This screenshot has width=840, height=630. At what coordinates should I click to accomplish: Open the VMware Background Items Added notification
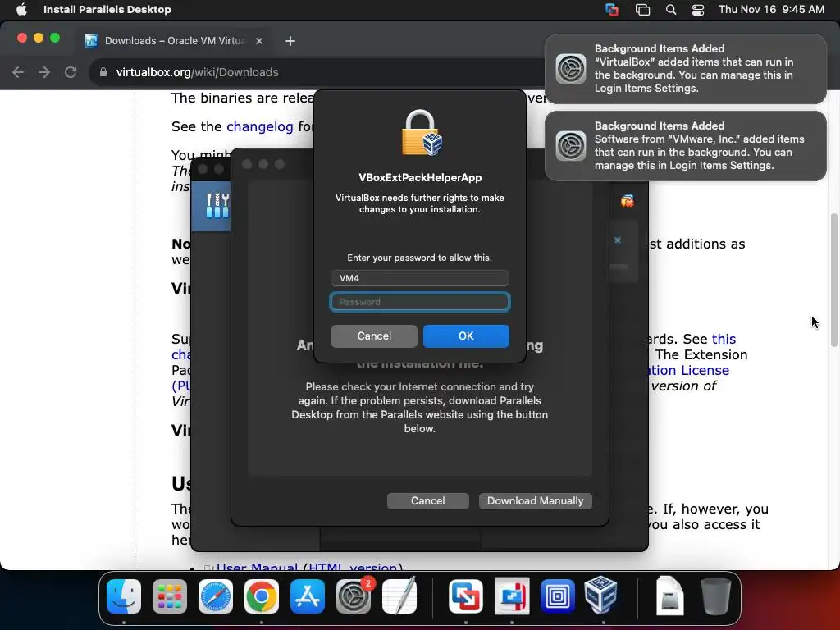point(685,146)
